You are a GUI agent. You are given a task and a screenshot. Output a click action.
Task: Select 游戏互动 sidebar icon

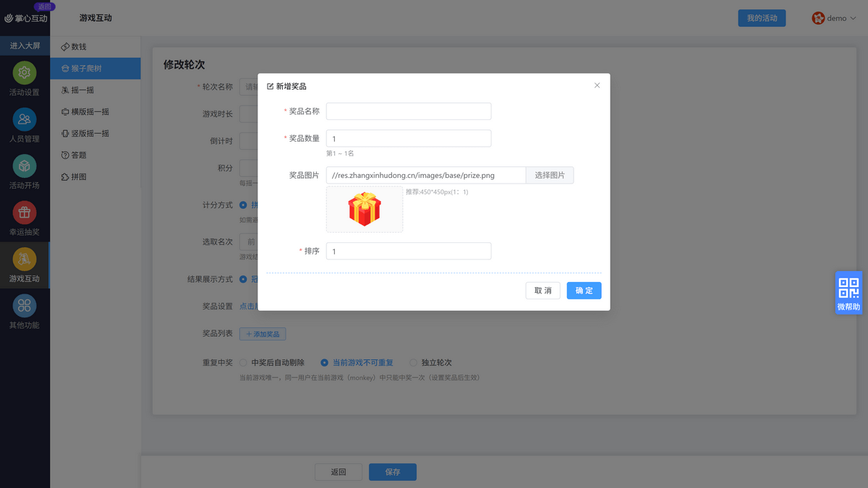[x=25, y=259]
